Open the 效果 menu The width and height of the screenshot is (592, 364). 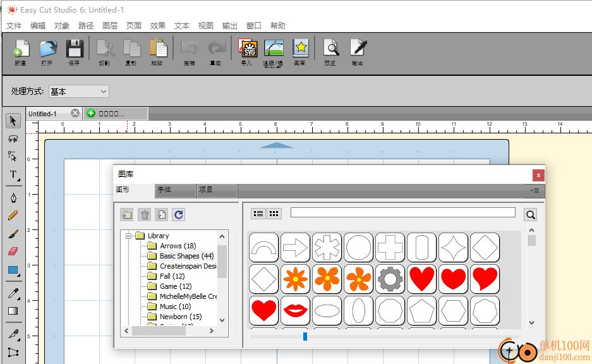tap(158, 26)
